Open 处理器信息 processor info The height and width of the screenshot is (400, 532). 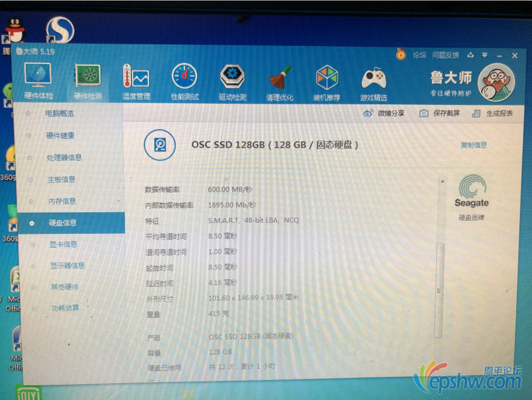(x=64, y=158)
